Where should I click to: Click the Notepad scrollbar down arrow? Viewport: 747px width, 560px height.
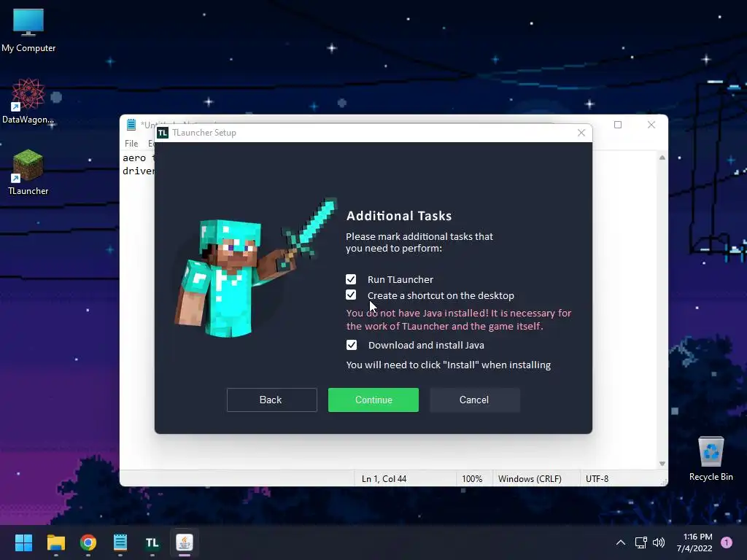(662, 463)
